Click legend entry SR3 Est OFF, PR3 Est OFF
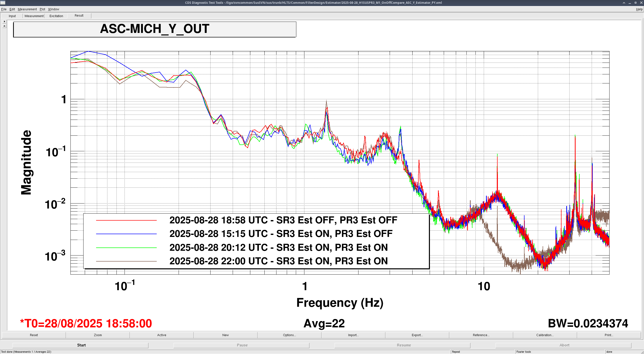 coord(283,220)
